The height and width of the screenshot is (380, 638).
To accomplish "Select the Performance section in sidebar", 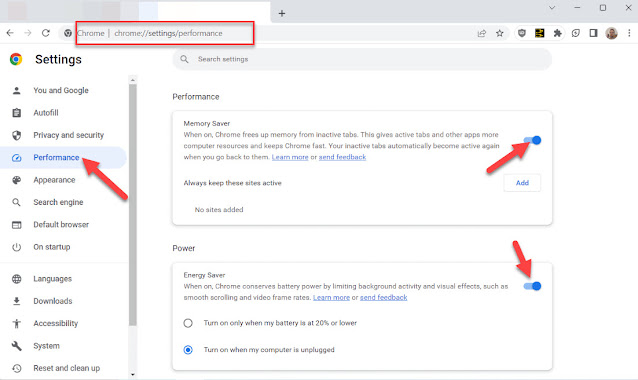I will coord(63,157).
